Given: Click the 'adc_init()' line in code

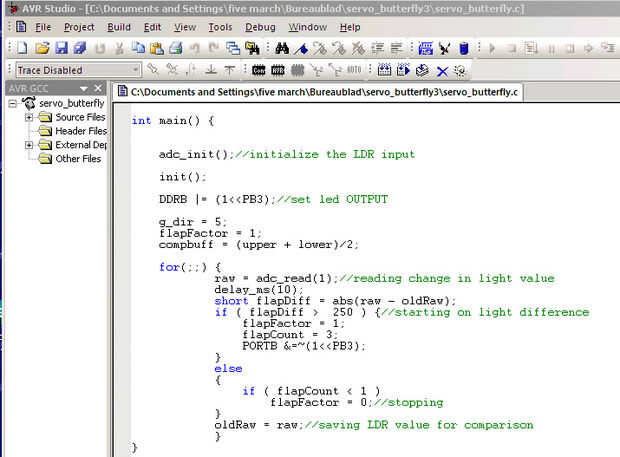Looking at the screenshot, I should pyautogui.click(x=287, y=154).
